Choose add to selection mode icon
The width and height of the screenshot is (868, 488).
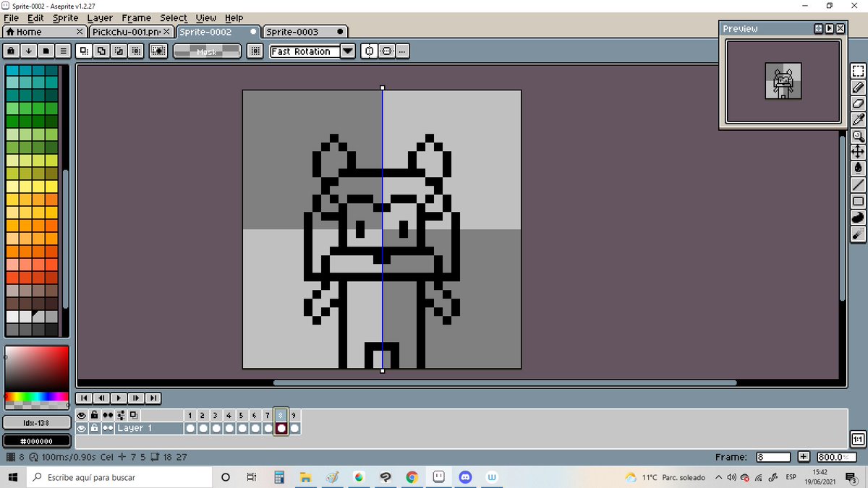101,51
